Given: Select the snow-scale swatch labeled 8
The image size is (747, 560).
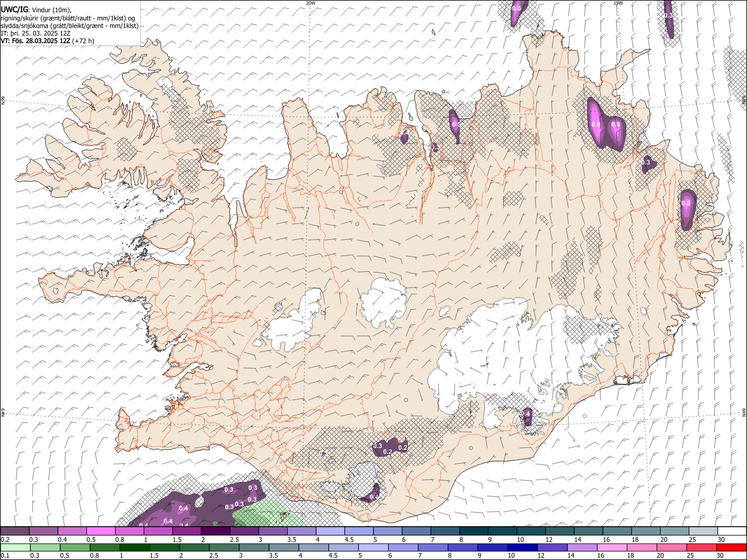Looking at the screenshot, I should tap(473, 531).
